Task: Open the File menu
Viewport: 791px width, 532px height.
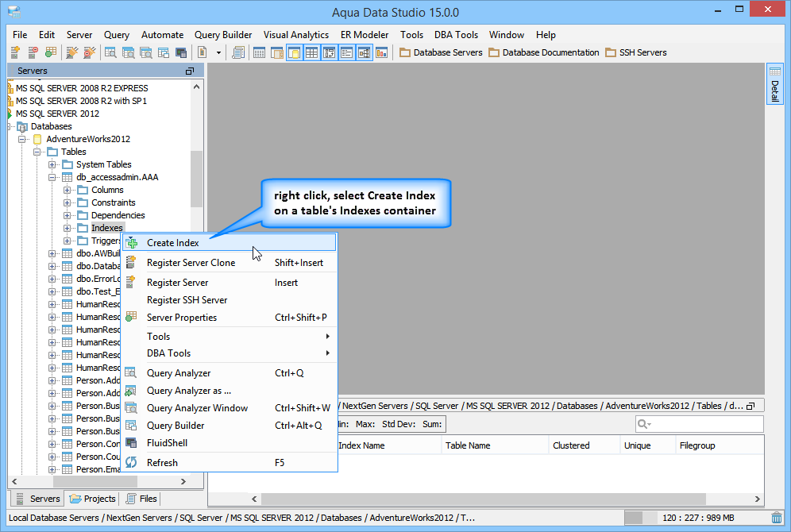Action: tap(20, 35)
